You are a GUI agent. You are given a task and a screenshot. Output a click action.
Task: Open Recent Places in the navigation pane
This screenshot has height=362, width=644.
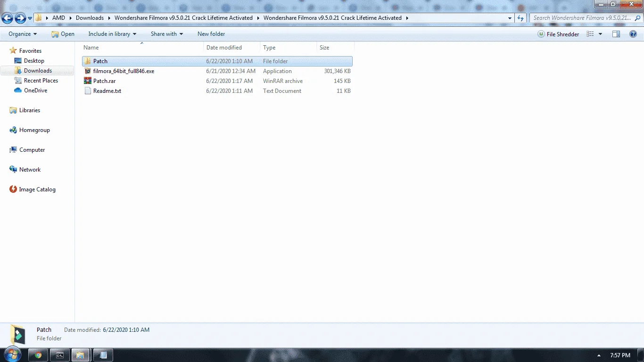[x=36, y=81]
